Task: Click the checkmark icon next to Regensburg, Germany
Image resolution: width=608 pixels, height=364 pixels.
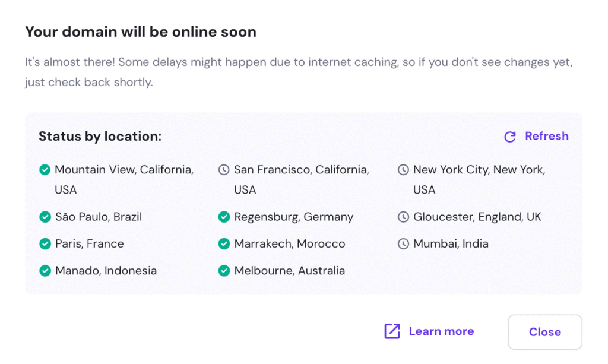Action: pyautogui.click(x=224, y=217)
